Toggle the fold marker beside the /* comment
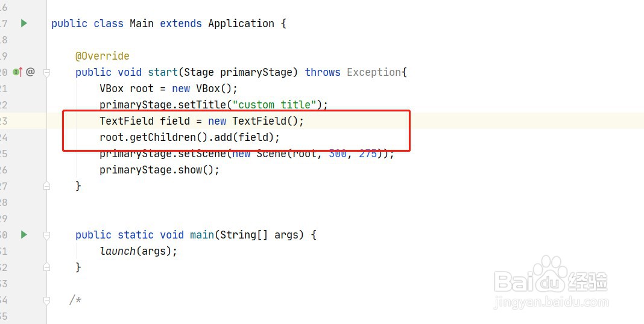This screenshot has height=324, width=644. (46, 299)
